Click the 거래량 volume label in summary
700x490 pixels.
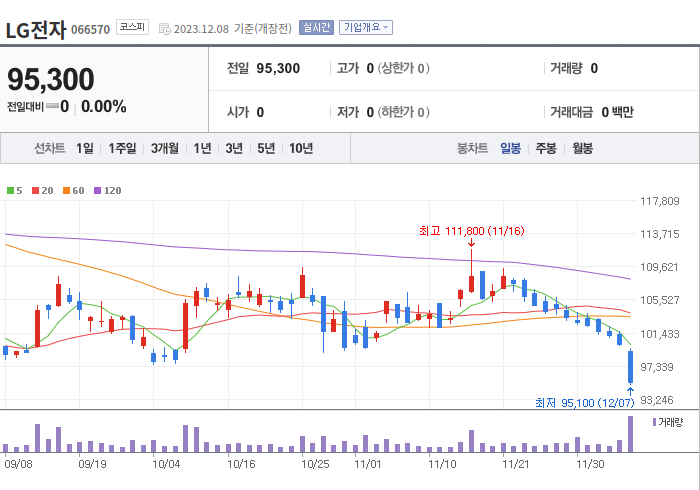coord(566,68)
